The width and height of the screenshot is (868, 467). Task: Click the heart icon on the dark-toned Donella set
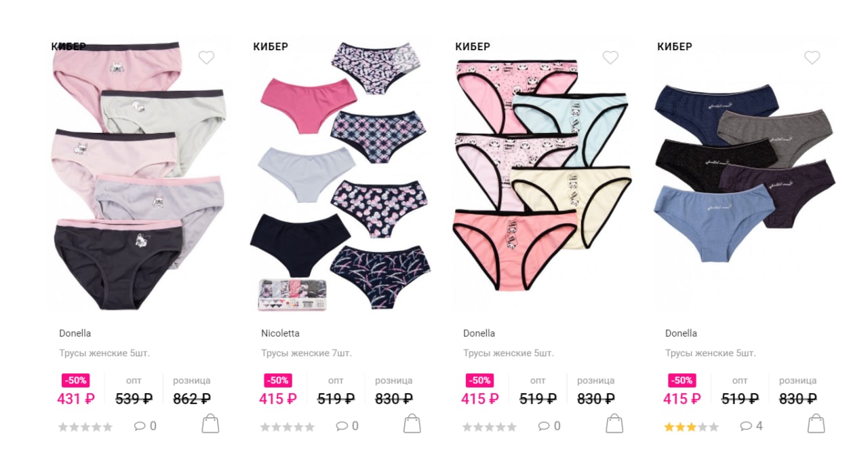(x=812, y=58)
